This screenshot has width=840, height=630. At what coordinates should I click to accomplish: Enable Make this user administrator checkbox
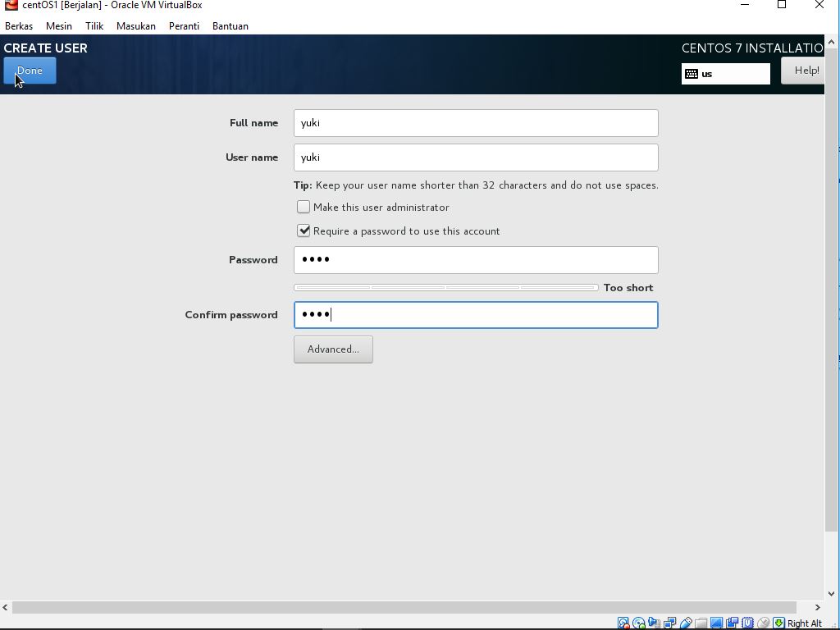tap(304, 207)
